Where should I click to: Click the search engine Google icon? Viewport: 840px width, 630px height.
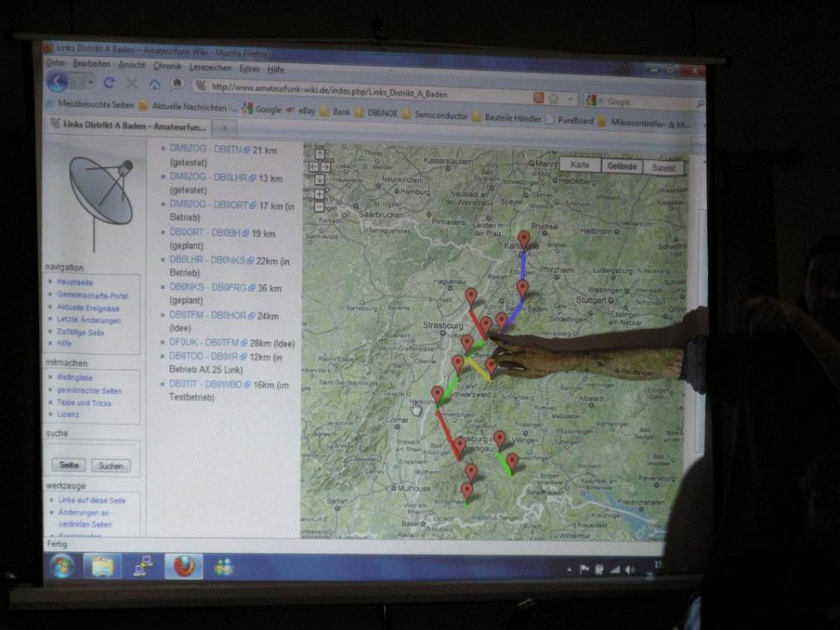tap(591, 100)
